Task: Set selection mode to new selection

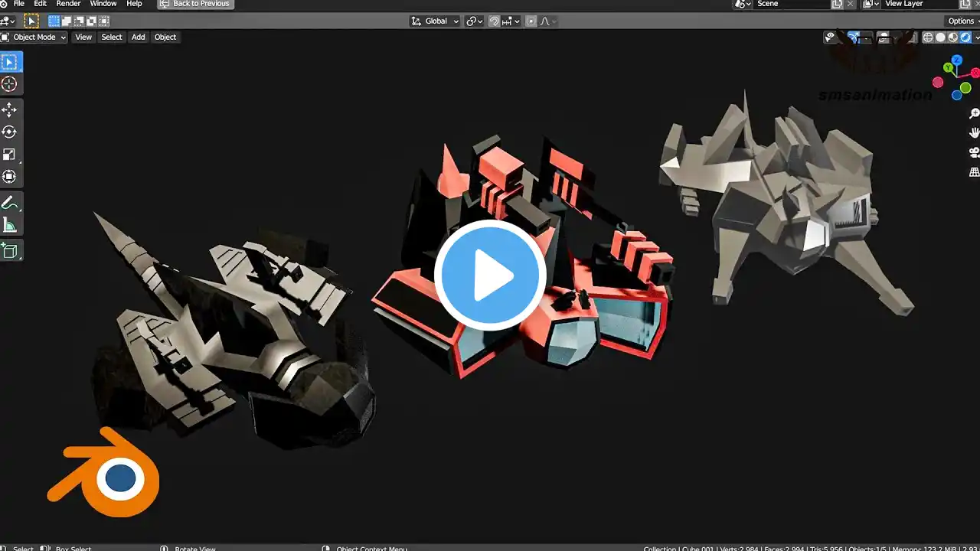Action: click(54, 21)
